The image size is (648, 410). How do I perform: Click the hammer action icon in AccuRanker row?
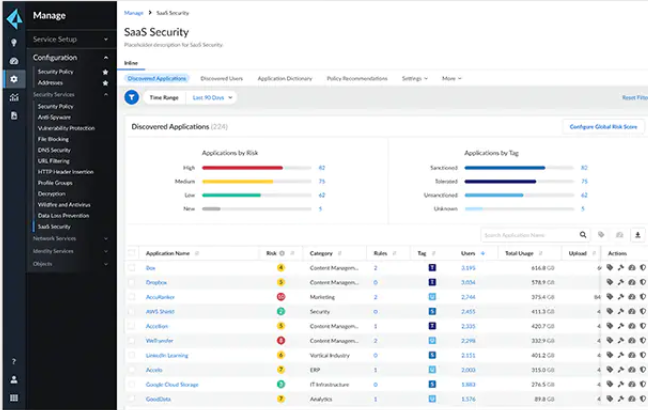621,297
